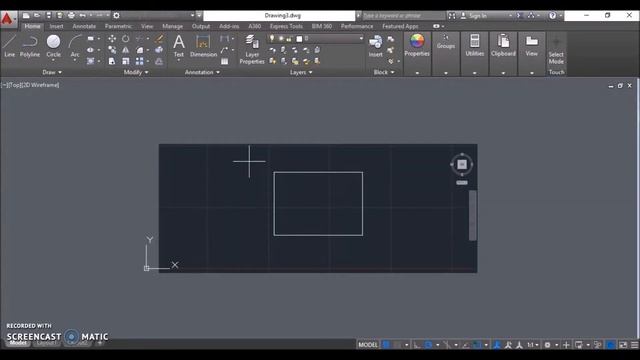Expand the Annotation panel

pyautogui.click(x=202, y=72)
